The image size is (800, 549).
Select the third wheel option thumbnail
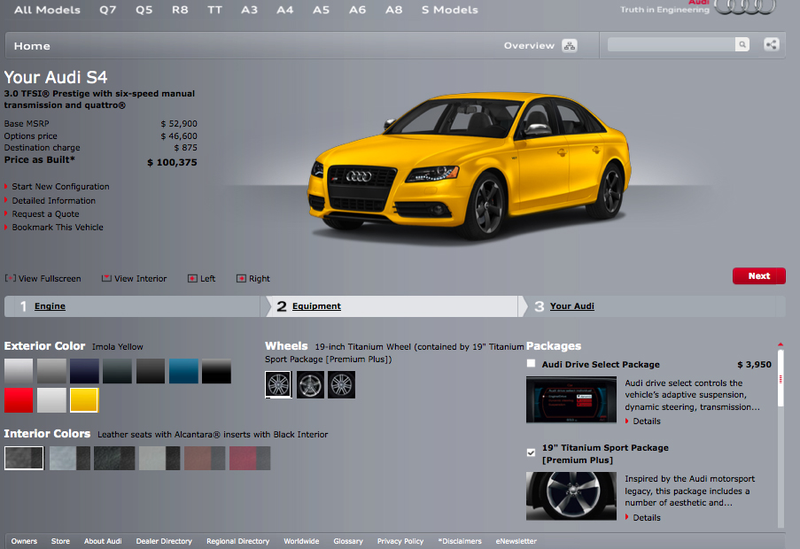341,385
